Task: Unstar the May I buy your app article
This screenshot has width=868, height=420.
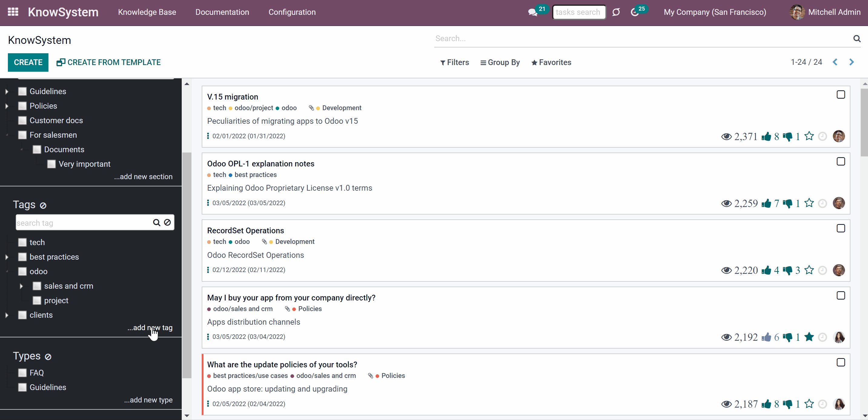Action: click(809, 336)
